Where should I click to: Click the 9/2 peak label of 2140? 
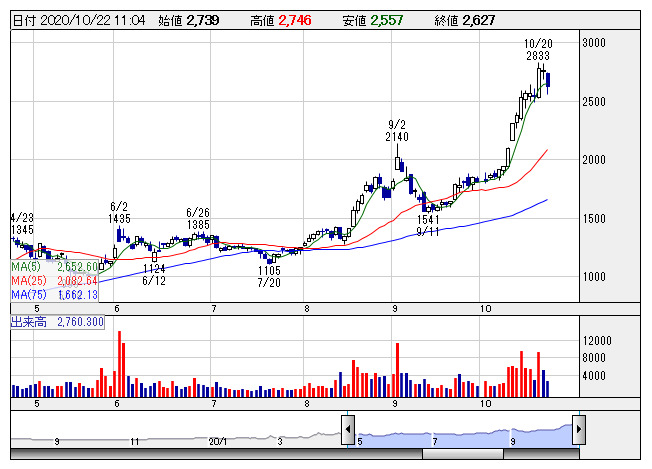(398, 129)
